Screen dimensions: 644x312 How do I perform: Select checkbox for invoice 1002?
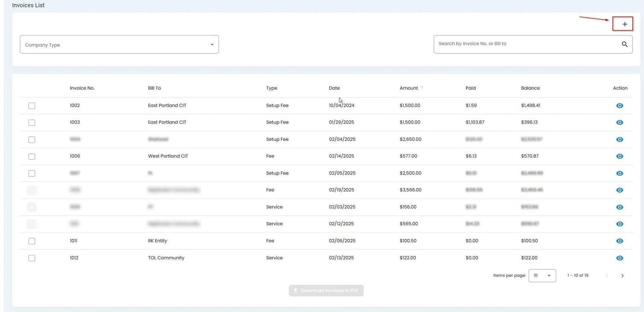click(32, 106)
